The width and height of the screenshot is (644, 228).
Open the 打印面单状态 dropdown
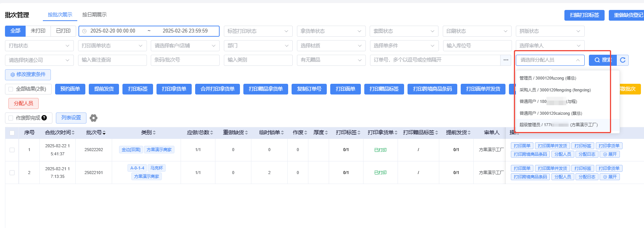pyautogui.click(x=112, y=46)
